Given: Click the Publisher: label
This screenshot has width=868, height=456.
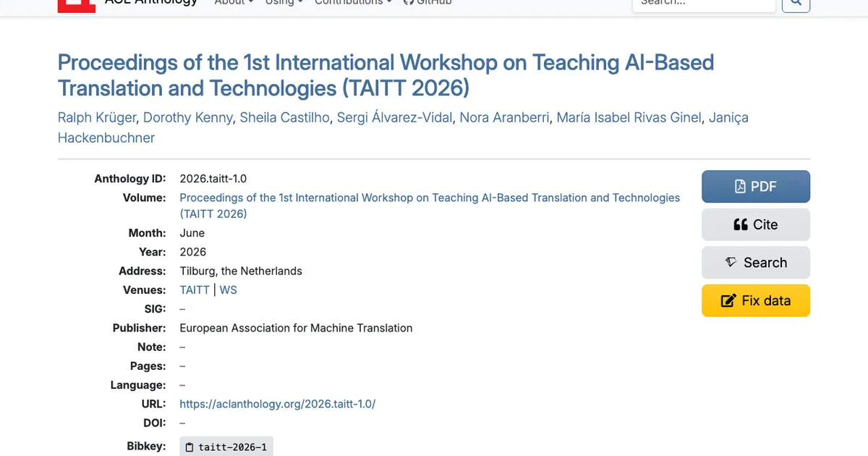Looking at the screenshot, I should click(139, 328).
